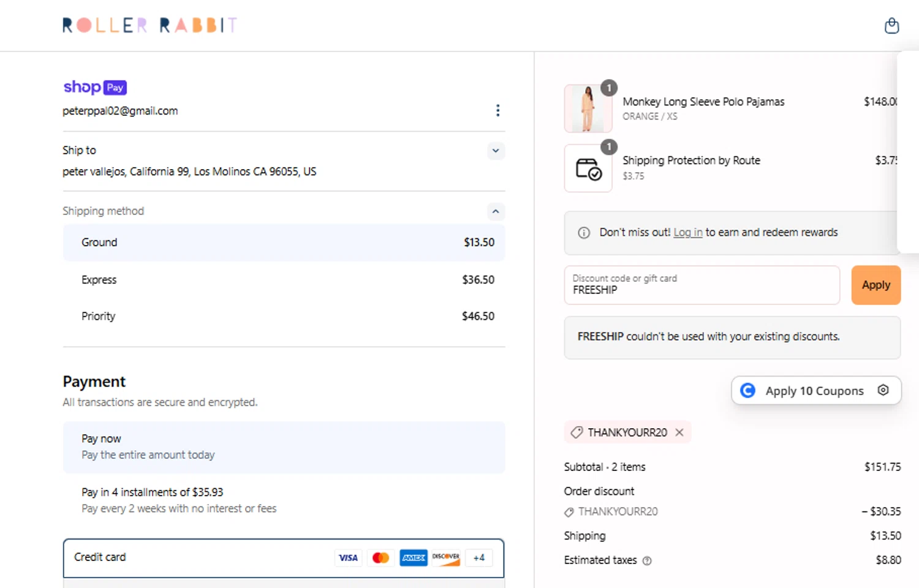
Task: Click the Credit card payment option
Action: click(284, 558)
